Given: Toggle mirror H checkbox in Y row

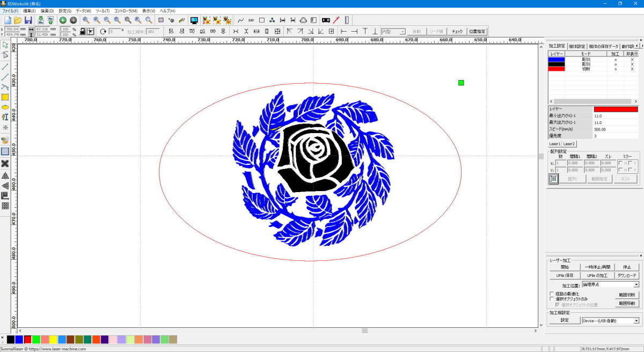Looking at the screenshot, I should [620, 170].
